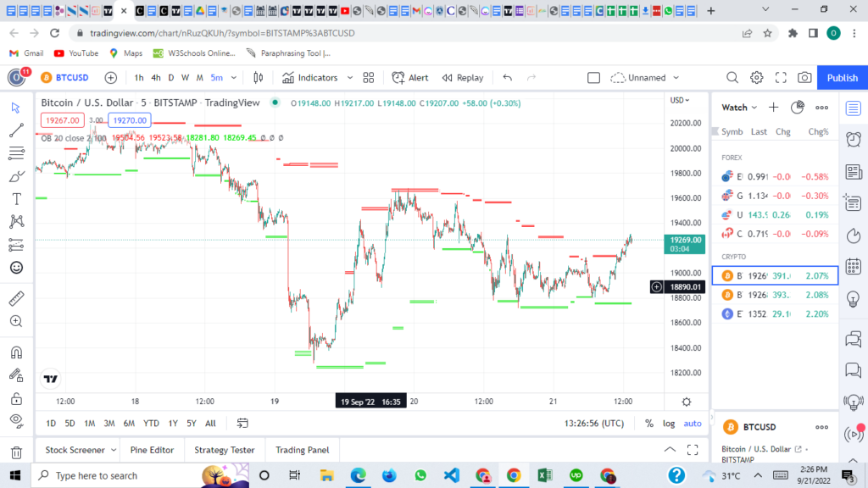Set range to All
Image resolution: width=868 pixels, height=488 pixels.
pyautogui.click(x=210, y=424)
